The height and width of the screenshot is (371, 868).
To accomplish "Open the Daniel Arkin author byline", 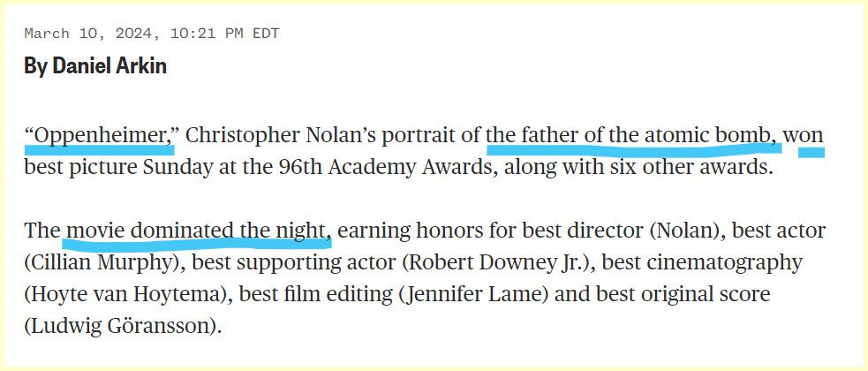I will 95,66.
